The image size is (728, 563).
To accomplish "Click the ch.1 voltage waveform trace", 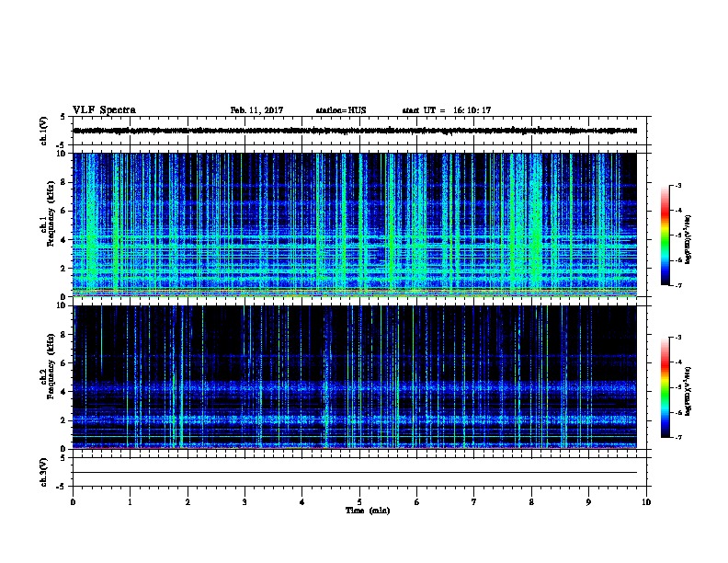I will pyautogui.click(x=355, y=131).
